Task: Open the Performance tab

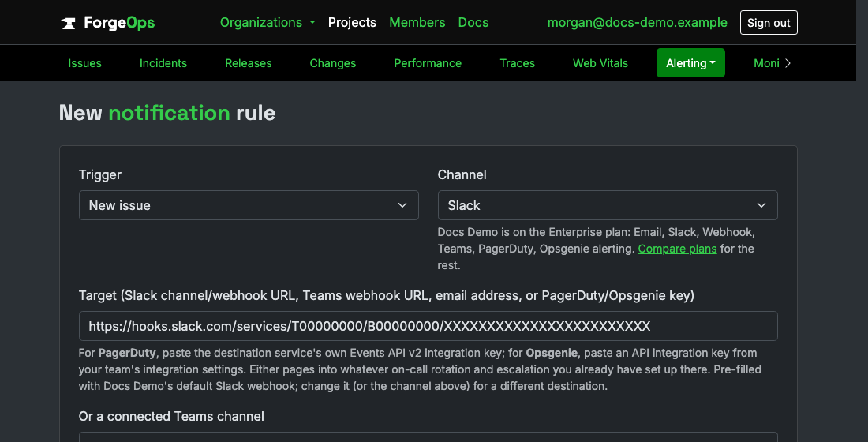Action: pos(428,63)
